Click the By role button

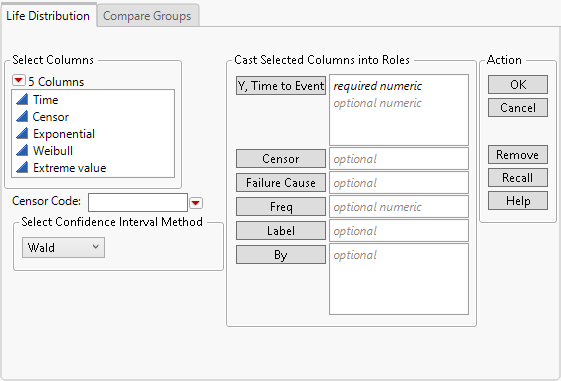(281, 254)
